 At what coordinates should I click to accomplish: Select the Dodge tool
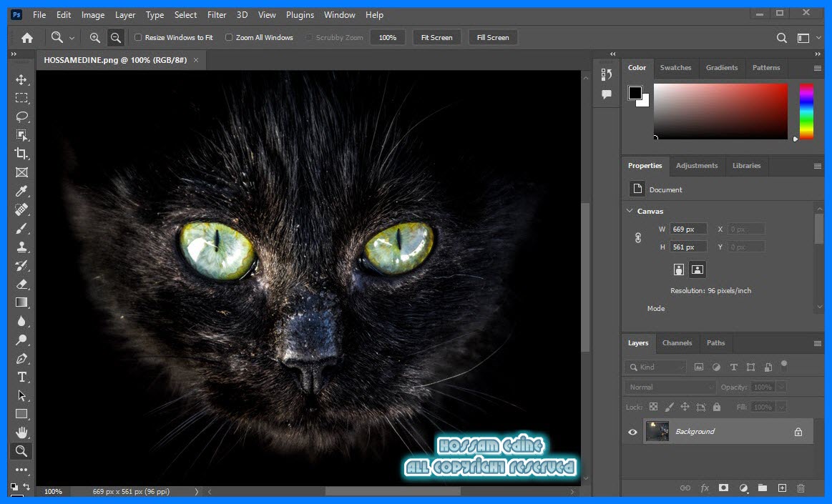[x=21, y=340]
